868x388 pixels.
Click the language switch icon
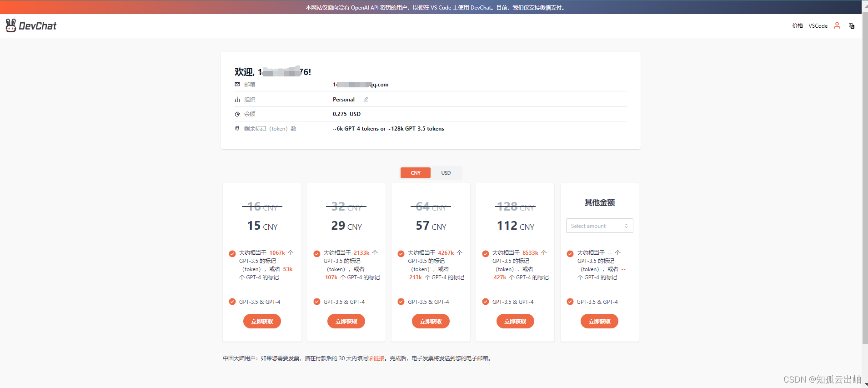tap(851, 26)
